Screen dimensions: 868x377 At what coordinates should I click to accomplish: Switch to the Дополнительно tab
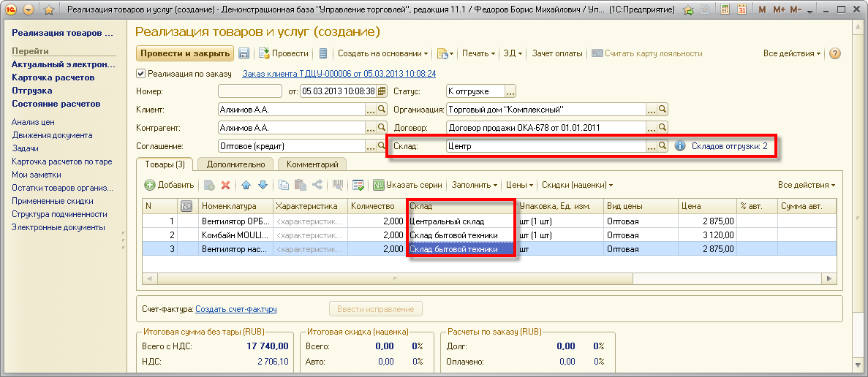coord(235,164)
